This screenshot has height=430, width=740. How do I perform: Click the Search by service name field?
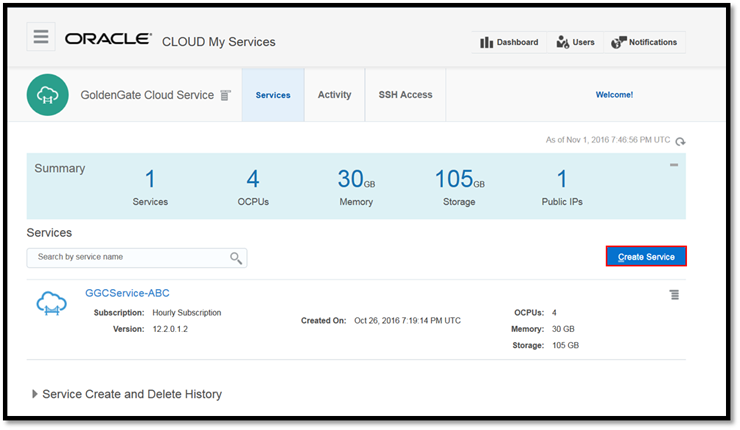pyautogui.click(x=130, y=258)
